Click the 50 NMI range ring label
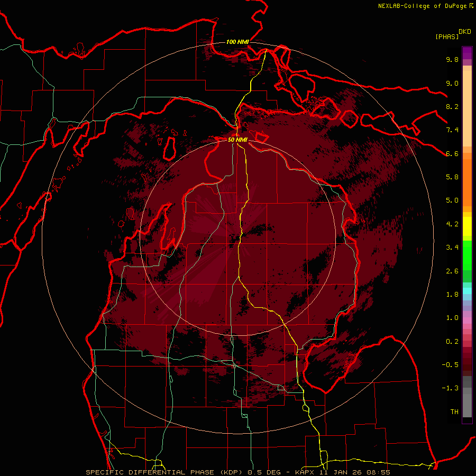 coord(237,140)
